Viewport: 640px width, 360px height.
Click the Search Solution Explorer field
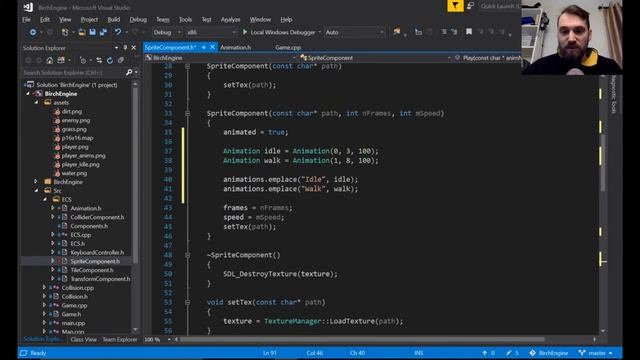tap(73, 73)
